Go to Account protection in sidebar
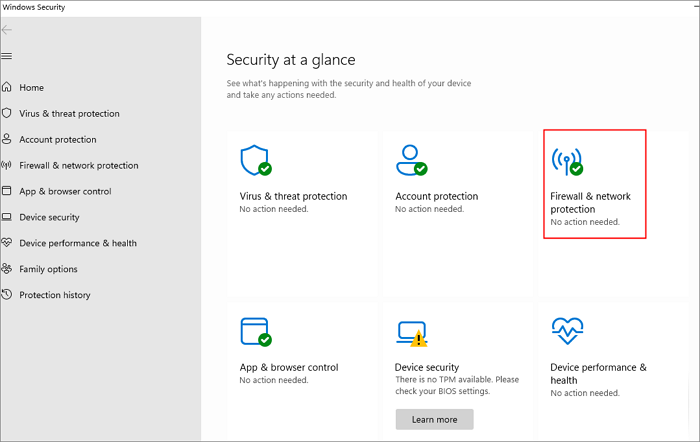The width and height of the screenshot is (700, 442). pyautogui.click(x=58, y=140)
